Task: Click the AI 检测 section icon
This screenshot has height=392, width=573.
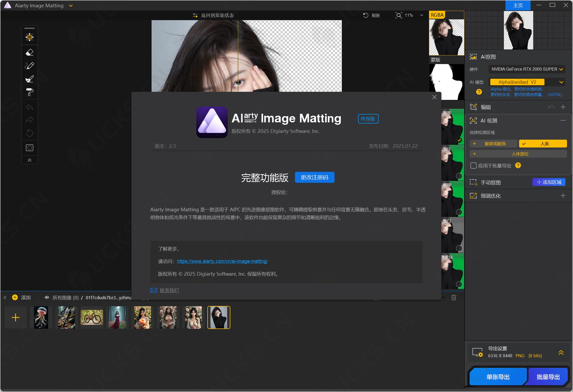Action: (x=473, y=121)
